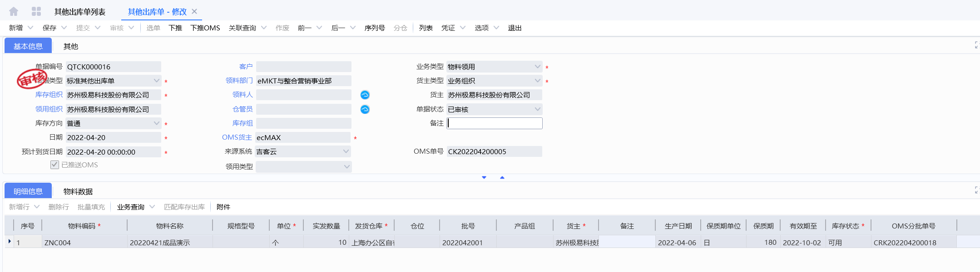
Task: Select cell 20220421成品演示
Action: point(170,243)
